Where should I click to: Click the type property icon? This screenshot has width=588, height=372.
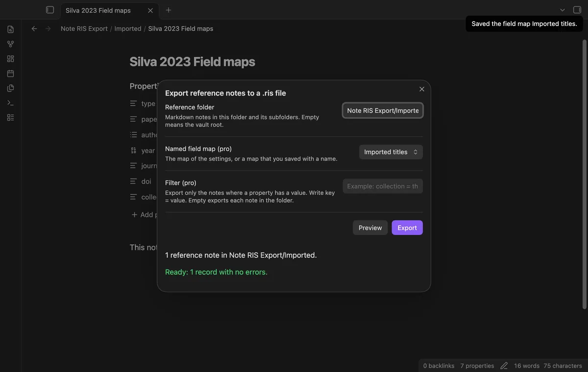133,104
